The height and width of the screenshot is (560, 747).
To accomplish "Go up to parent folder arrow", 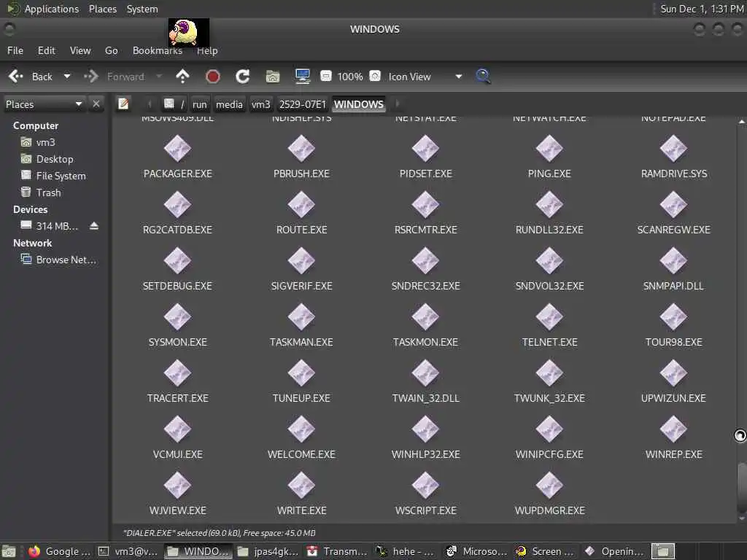I will coord(182,76).
